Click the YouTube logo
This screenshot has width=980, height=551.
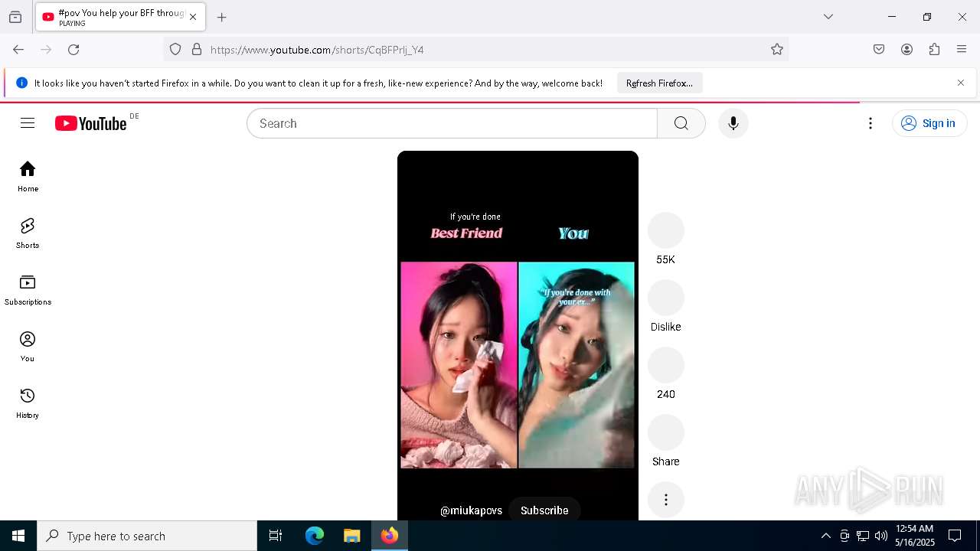(90, 123)
